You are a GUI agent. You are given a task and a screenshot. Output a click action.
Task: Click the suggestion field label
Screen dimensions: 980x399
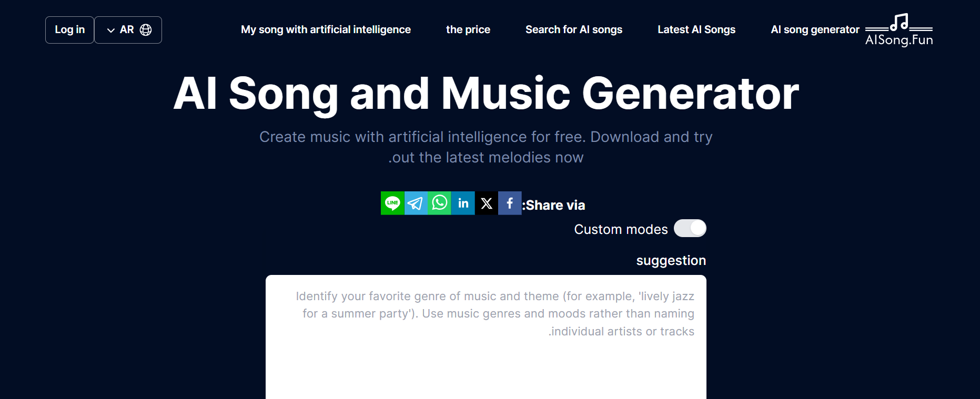point(671,261)
